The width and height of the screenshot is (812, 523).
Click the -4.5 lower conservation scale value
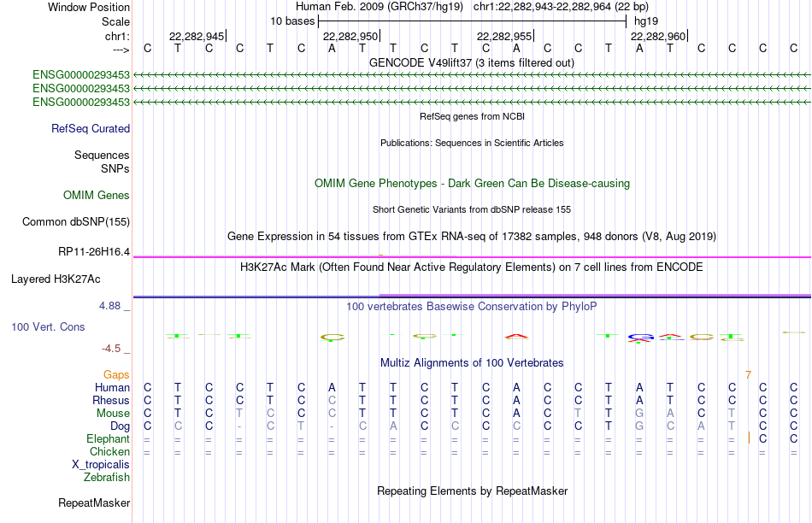pyautogui.click(x=111, y=349)
